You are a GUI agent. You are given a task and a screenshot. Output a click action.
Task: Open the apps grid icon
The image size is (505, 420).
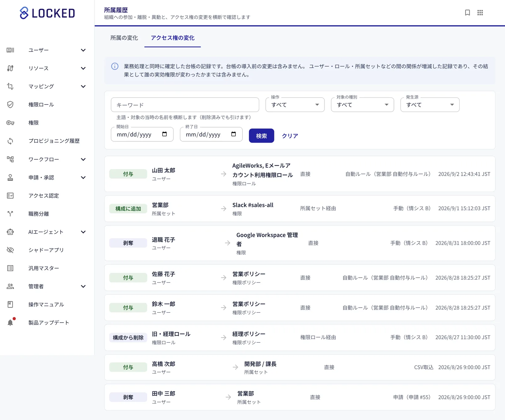[480, 13]
